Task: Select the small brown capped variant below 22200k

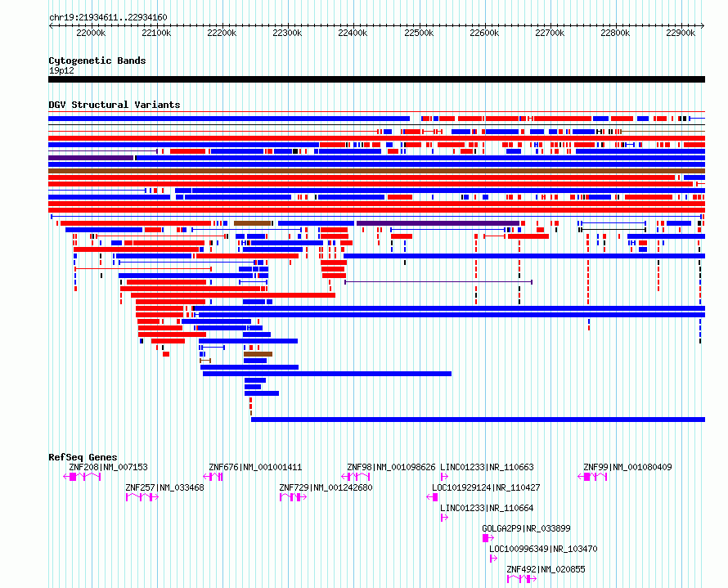Action: [x=205, y=361]
